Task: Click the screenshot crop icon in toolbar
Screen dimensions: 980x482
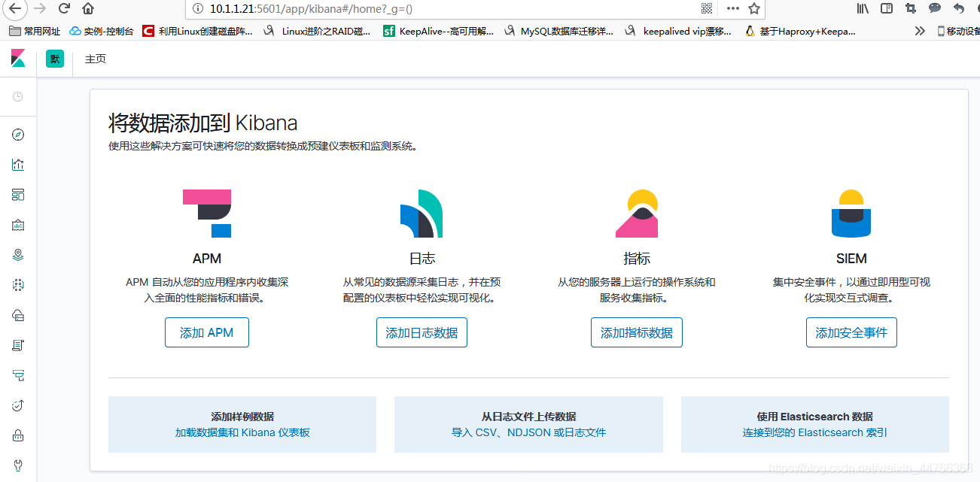Action: click(x=911, y=8)
